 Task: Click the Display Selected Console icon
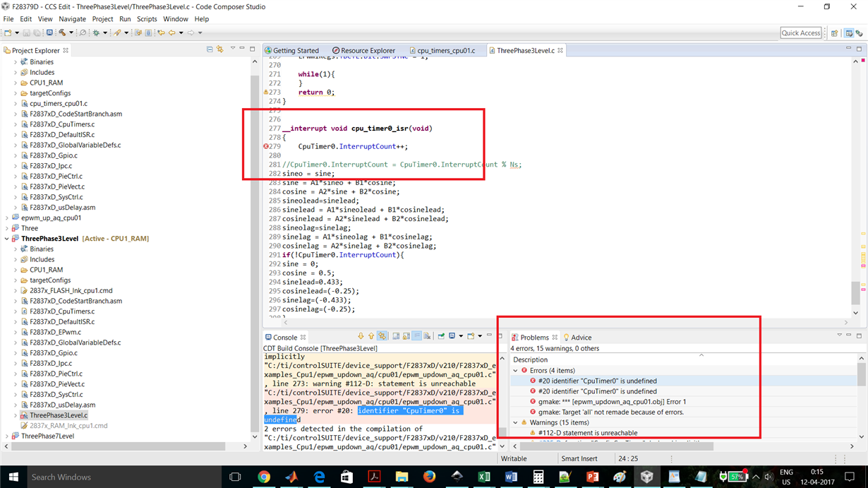pyautogui.click(x=452, y=336)
